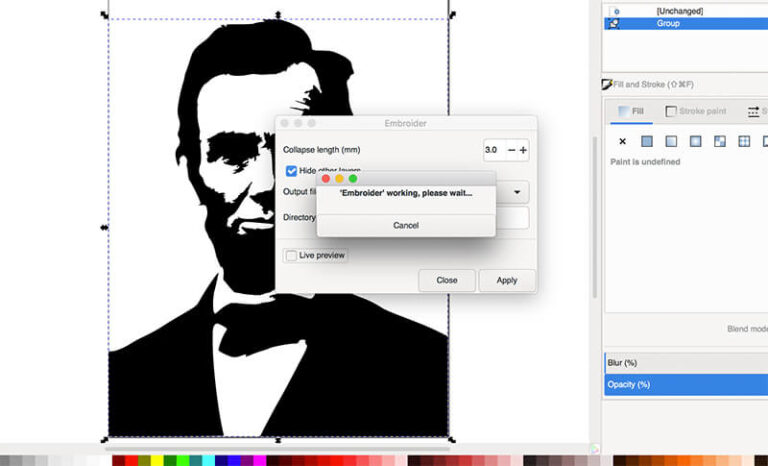Click the Fill and Stroke panel header icon
Screen dimensions: 768x466
(x=606, y=84)
